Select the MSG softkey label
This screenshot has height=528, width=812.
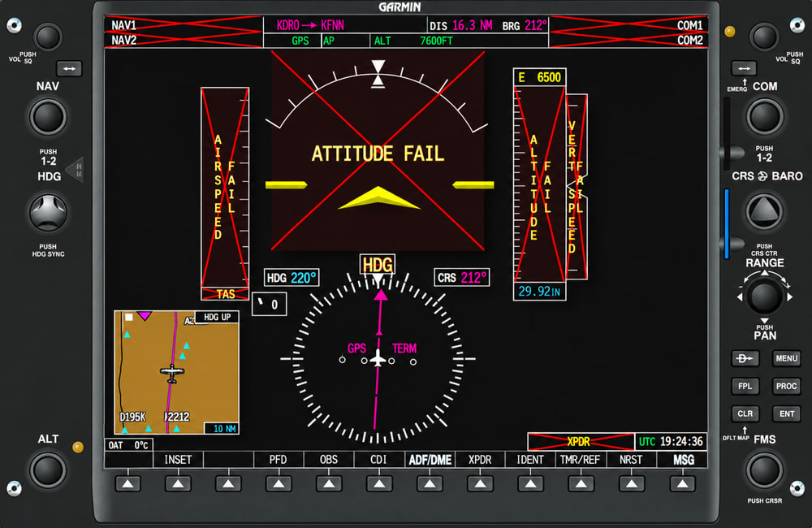(683, 460)
